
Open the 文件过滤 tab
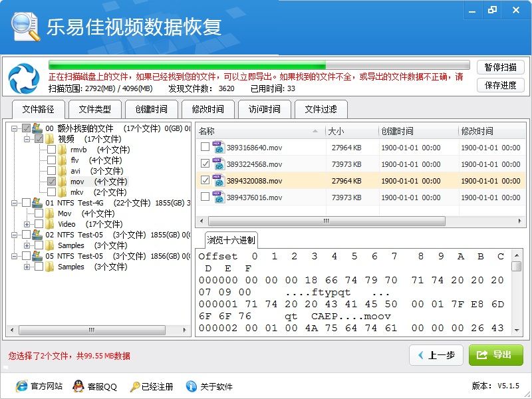point(321,109)
